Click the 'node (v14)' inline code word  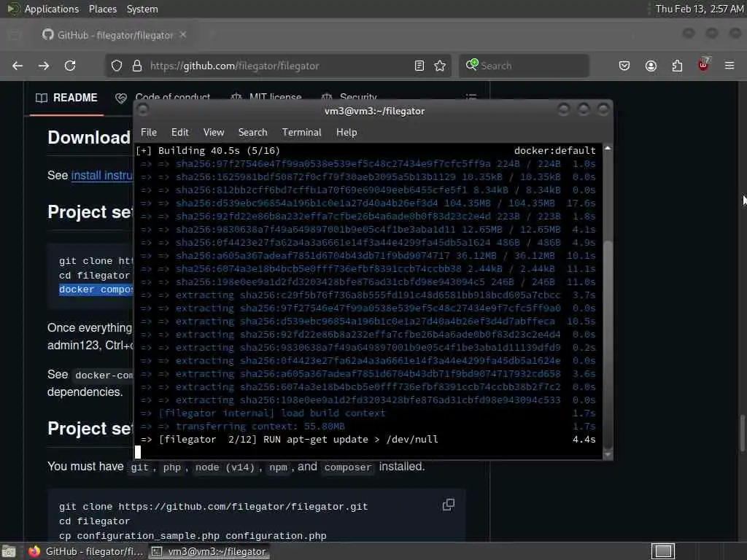[228, 467]
